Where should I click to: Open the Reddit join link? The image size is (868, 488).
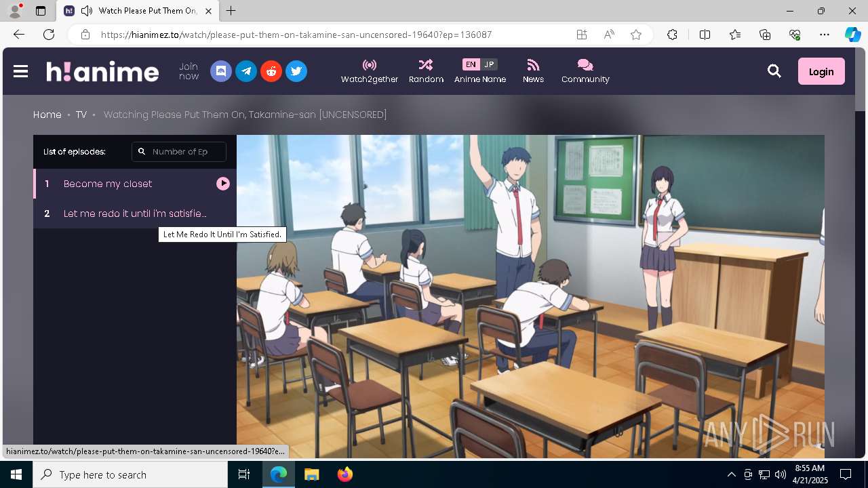[271, 71]
